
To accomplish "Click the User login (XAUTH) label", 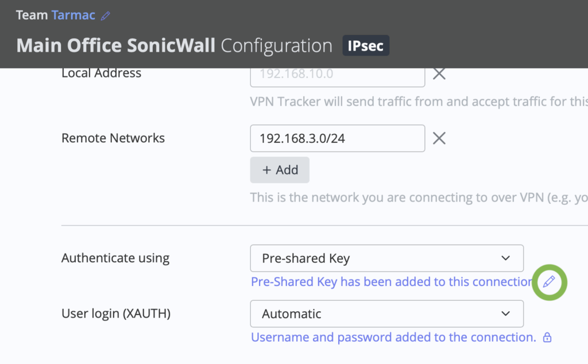I will tap(115, 314).
